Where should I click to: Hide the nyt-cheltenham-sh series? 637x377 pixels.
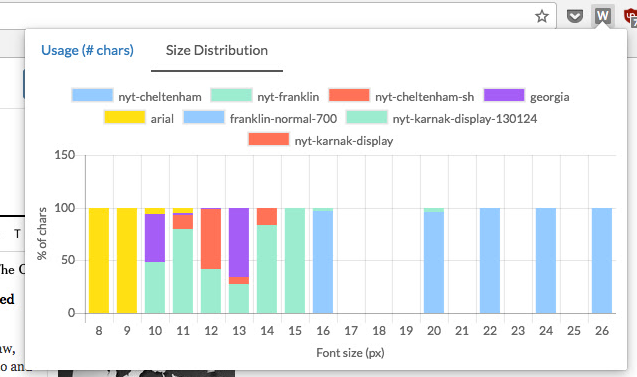pos(401,96)
